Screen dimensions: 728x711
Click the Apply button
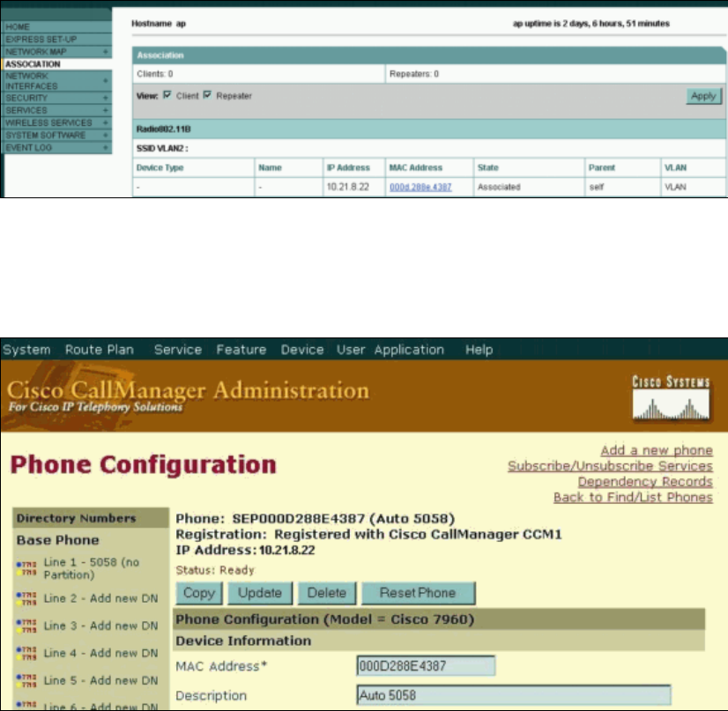[x=704, y=96]
